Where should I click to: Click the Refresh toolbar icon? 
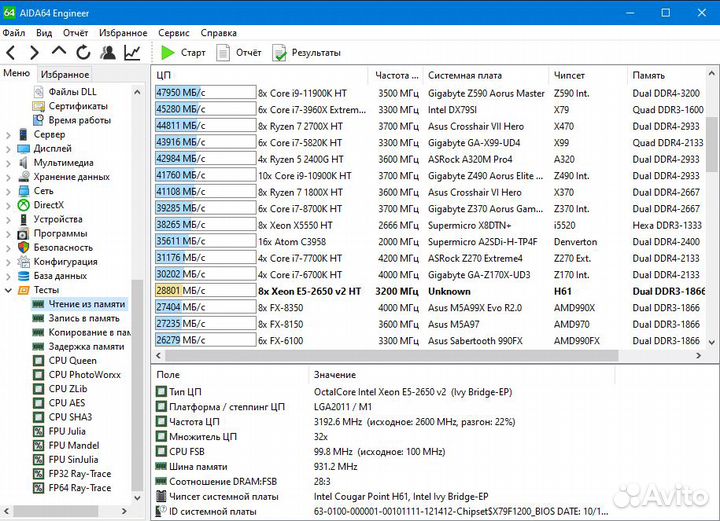[83, 53]
